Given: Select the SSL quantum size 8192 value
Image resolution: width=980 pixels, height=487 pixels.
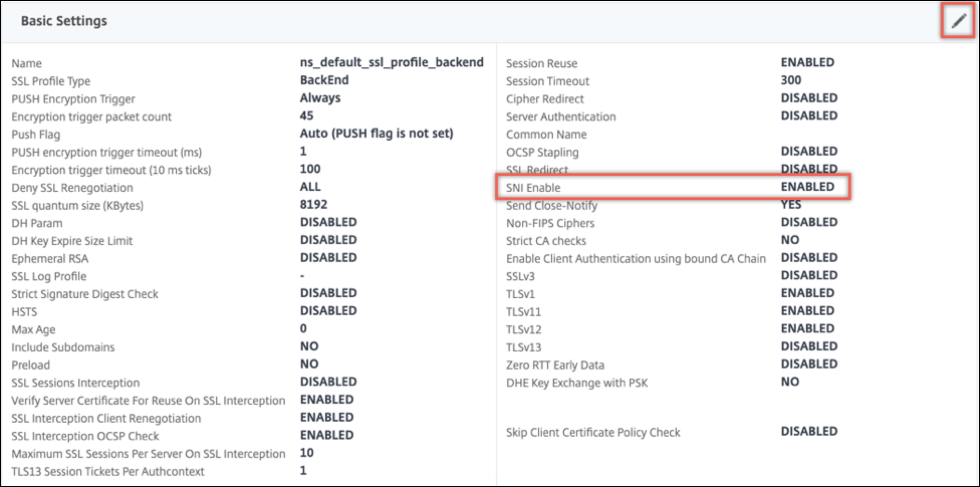Looking at the screenshot, I should (x=313, y=204).
